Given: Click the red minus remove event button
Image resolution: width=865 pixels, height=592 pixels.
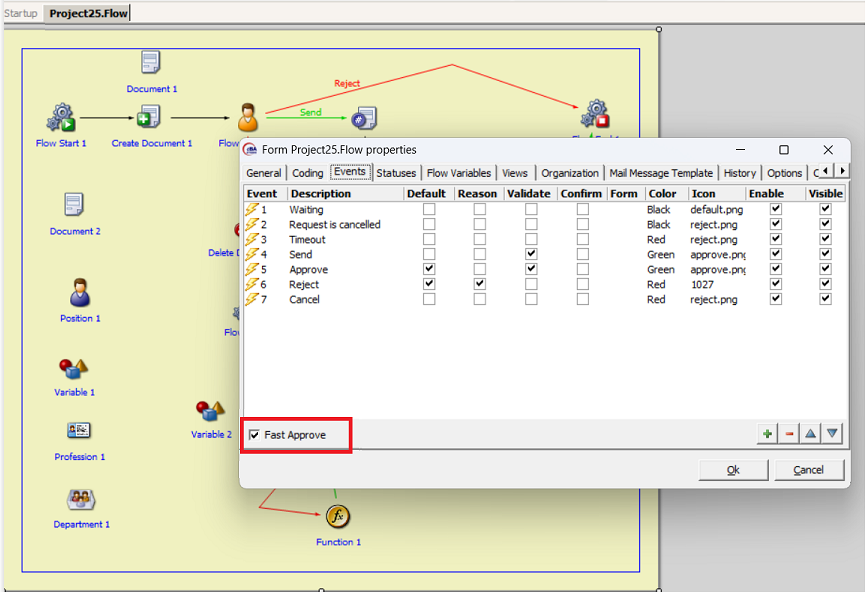Looking at the screenshot, I should 789,433.
